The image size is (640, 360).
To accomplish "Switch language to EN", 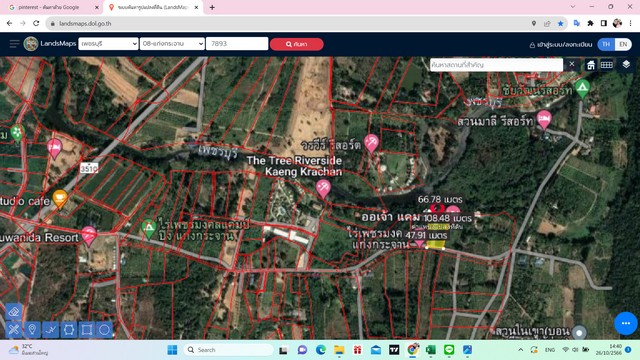I will [623, 44].
